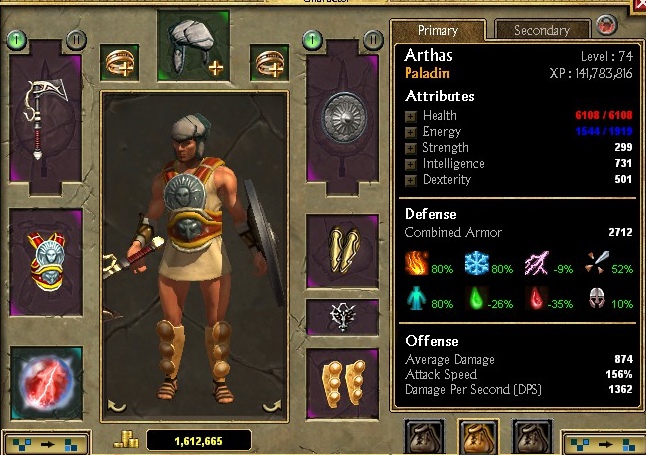646x455 pixels.
Task: Expand the Strength attribute details
Action: 410,148
